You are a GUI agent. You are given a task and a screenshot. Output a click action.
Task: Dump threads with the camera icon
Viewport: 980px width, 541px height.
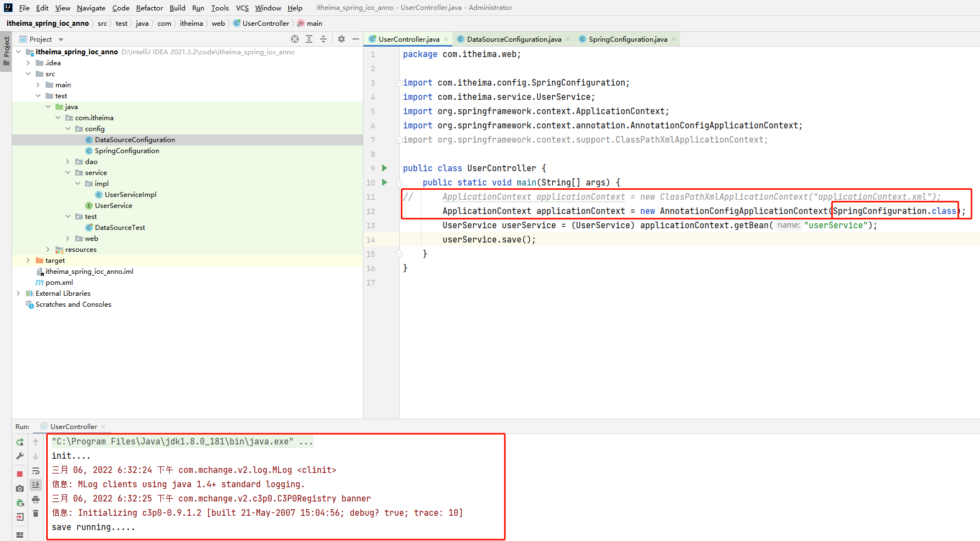20,488
